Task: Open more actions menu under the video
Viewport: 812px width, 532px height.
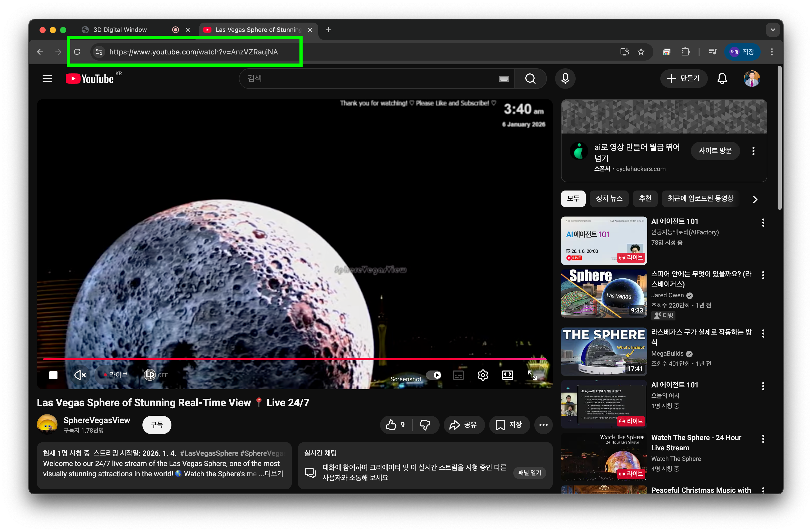Action: point(543,425)
